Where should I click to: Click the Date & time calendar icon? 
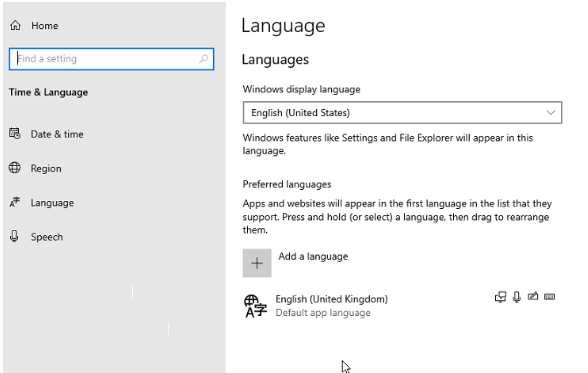point(15,133)
